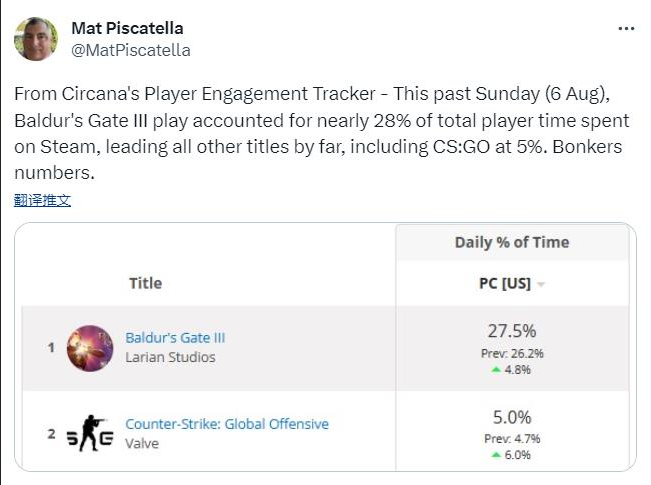Click green up arrow beside 4.8%
The image size is (651, 485).
(x=497, y=370)
